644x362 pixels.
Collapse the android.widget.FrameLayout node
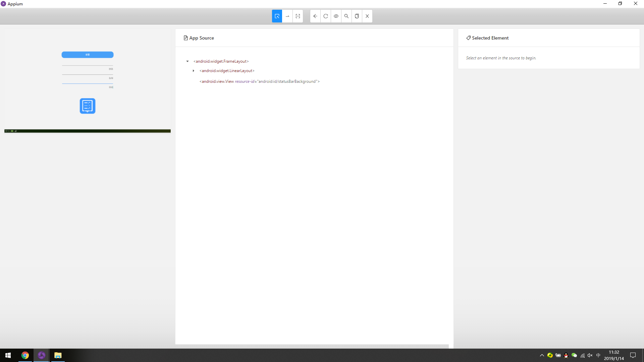(187, 61)
